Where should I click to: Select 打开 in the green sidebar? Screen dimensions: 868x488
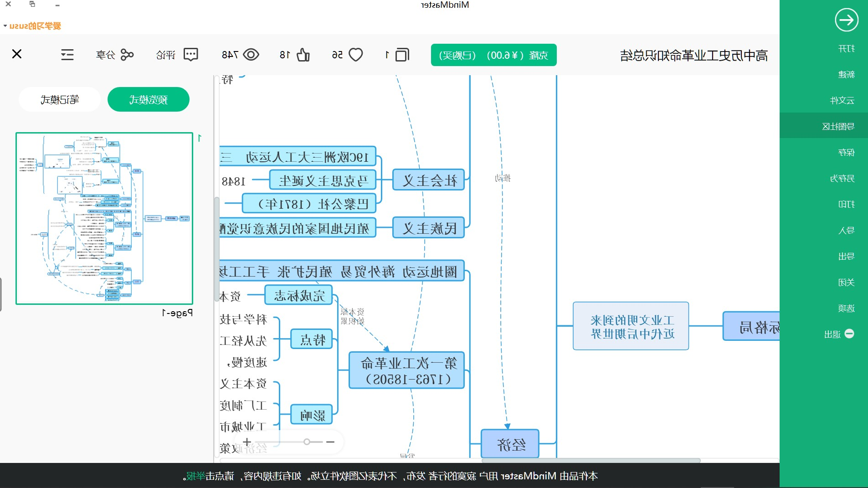tap(846, 49)
